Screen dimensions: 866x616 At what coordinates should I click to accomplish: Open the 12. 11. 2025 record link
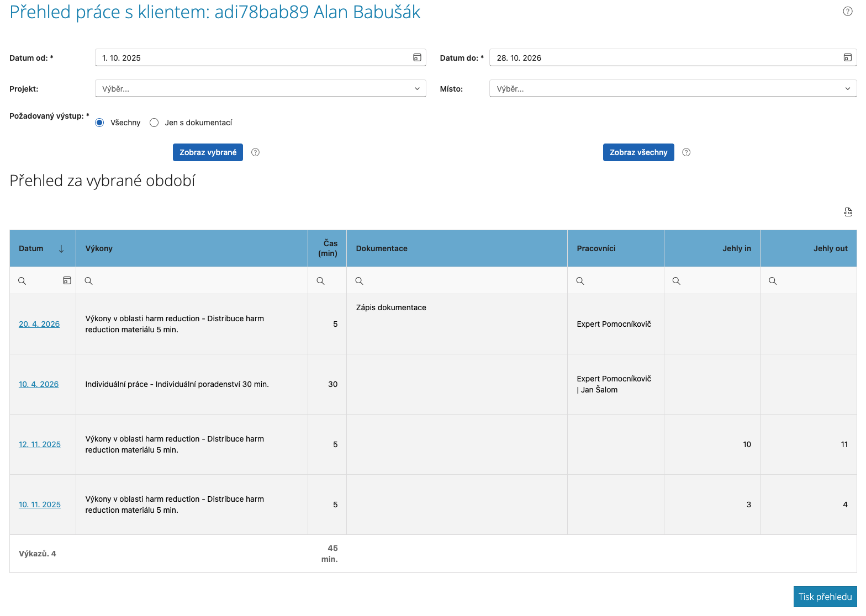pyautogui.click(x=40, y=444)
